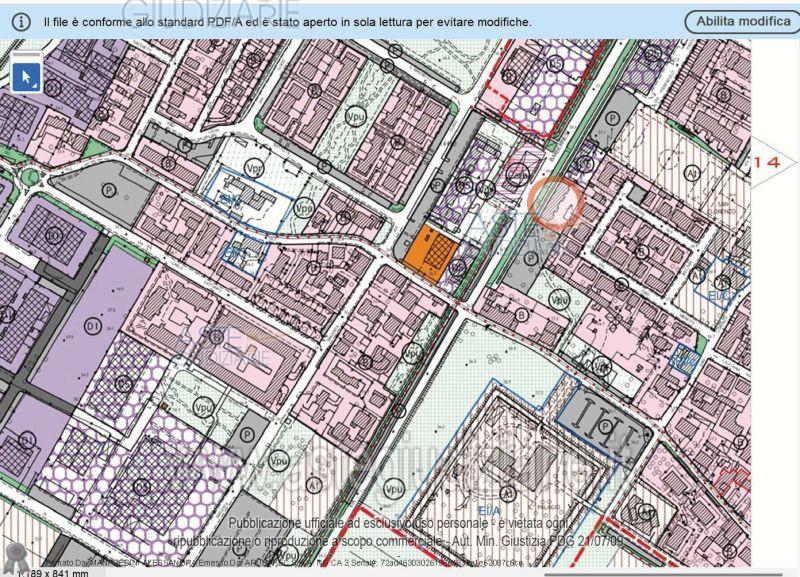Click the red dashed outlined zone at top
Viewport: 800px width, 577px height.
528,92
